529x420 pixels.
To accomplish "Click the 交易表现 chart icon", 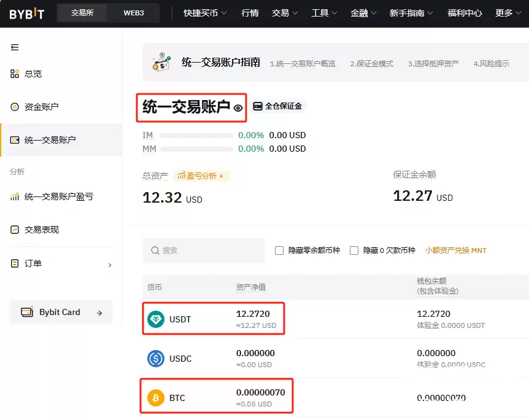I will (x=15, y=230).
